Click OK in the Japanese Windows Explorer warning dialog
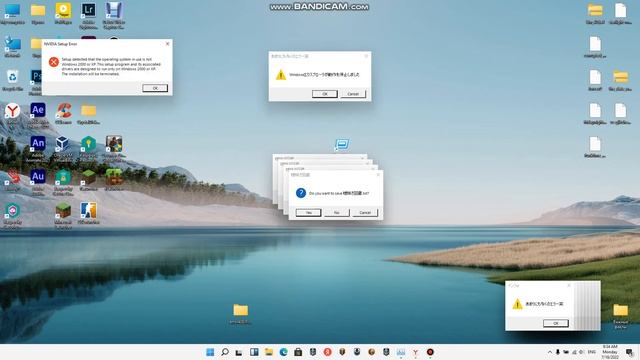Screen dimensions: 640x360 tap(324, 94)
